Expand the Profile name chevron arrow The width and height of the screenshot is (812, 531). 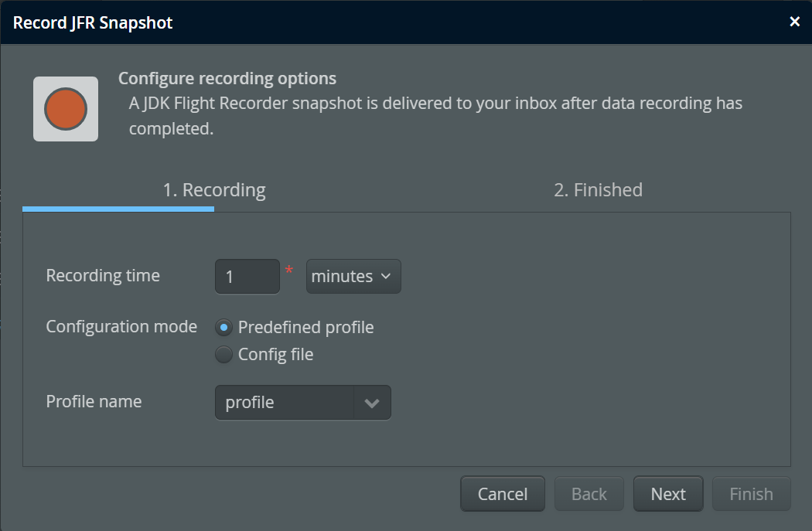click(x=372, y=403)
